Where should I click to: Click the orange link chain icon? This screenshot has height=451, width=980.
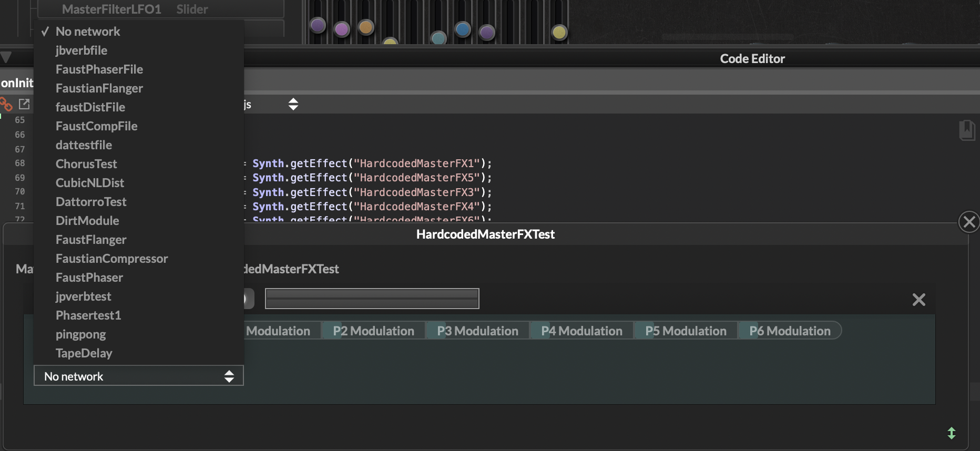pos(6,104)
